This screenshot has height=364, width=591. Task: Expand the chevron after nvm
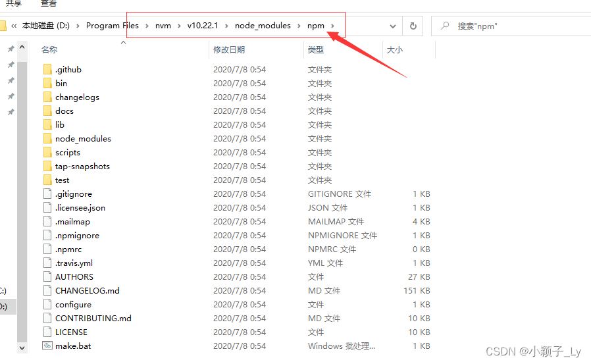179,26
